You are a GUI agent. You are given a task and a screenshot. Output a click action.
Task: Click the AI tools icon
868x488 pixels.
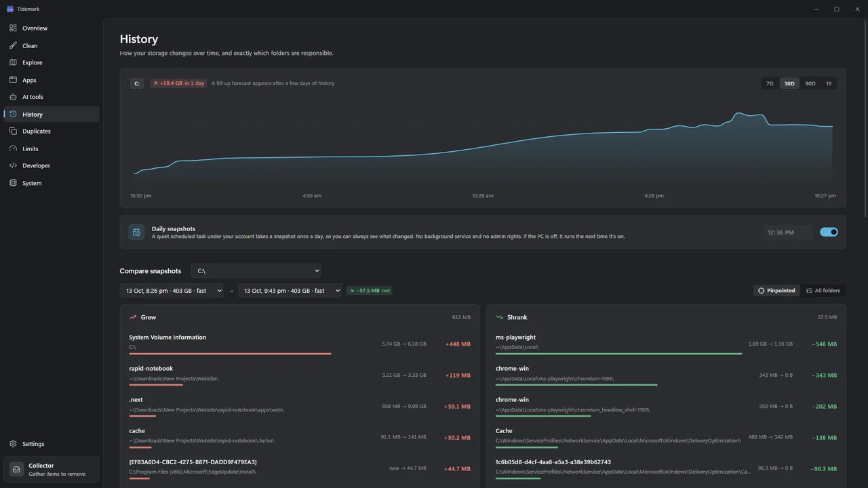click(x=13, y=97)
